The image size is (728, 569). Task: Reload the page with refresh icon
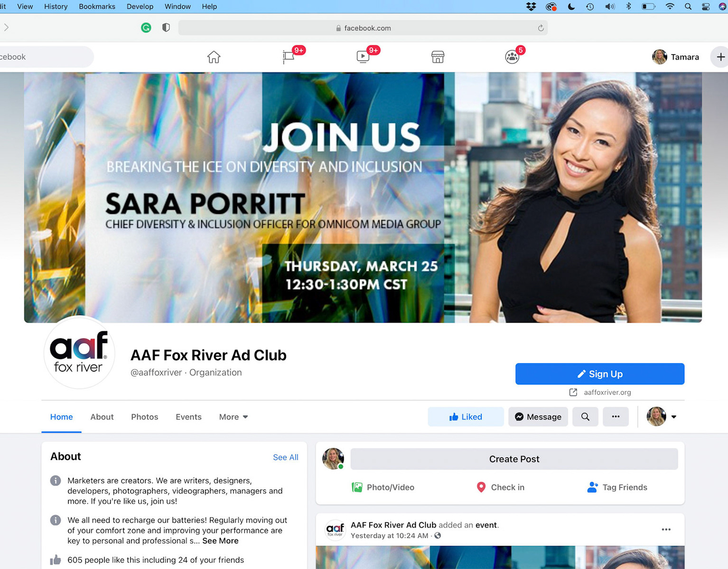[541, 28]
